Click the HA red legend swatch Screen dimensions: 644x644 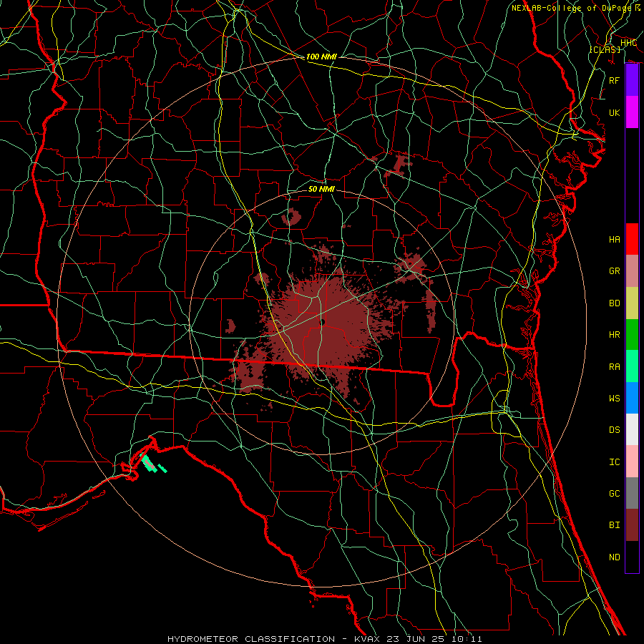click(x=632, y=239)
